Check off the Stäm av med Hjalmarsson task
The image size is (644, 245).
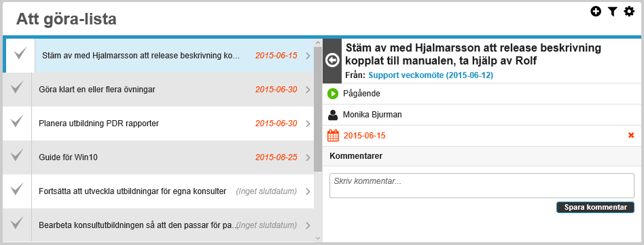(x=20, y=54)
